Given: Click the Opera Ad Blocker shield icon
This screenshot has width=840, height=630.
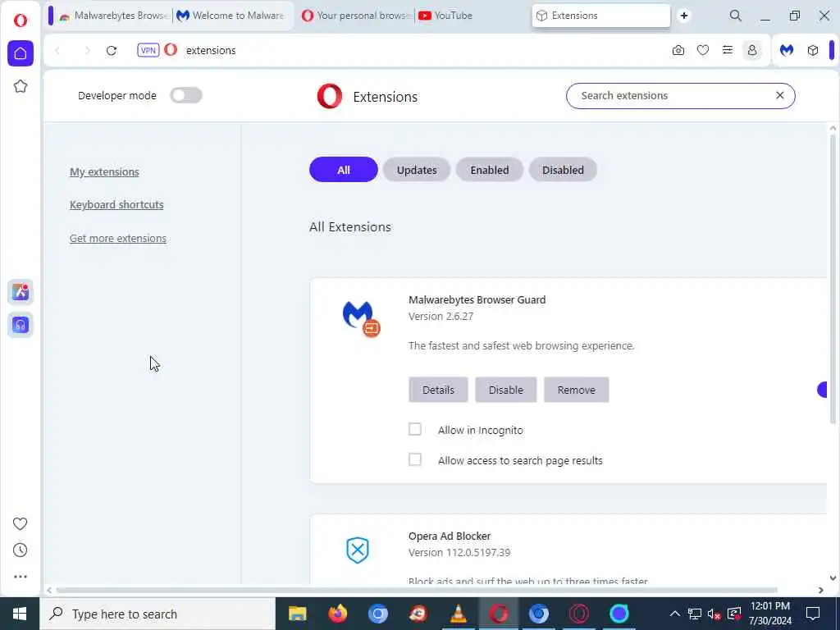Looking at the screenshot, I should click(x=358, y=550).
